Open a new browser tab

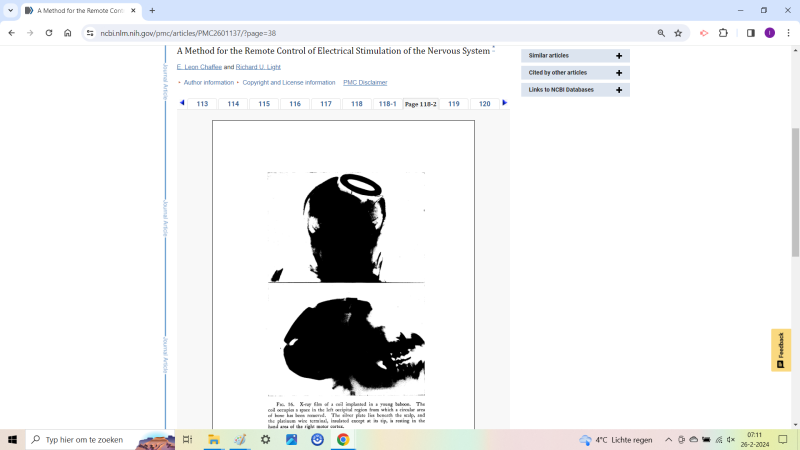tap(152, 10)
